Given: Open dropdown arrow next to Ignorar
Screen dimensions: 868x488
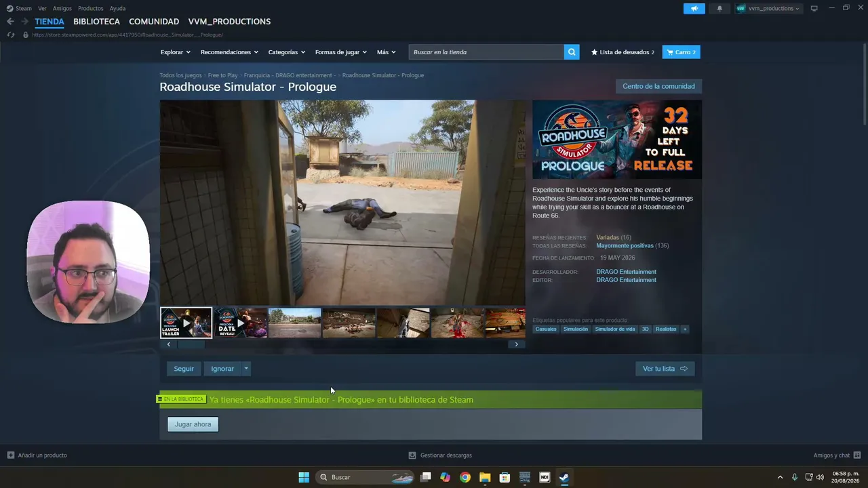Looking at the screenshot, I should click(x=246, y=369).
